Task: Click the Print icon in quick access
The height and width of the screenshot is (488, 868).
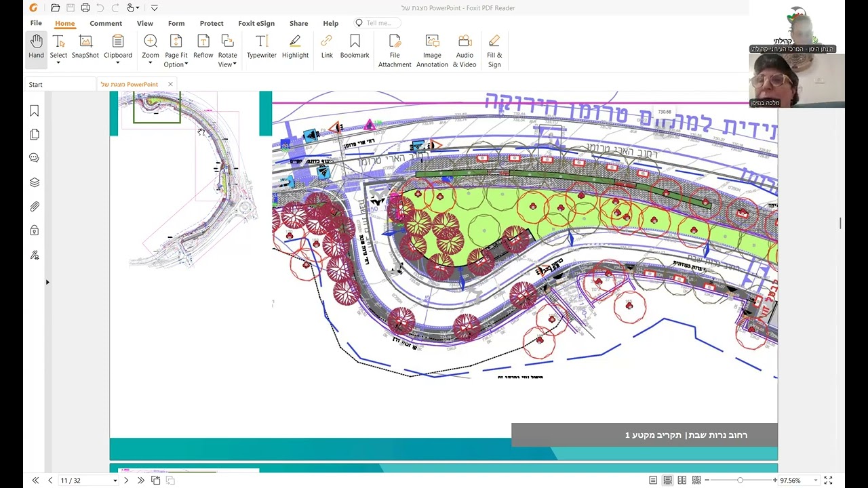Action: pyautogui.click(x=85, y=8)
